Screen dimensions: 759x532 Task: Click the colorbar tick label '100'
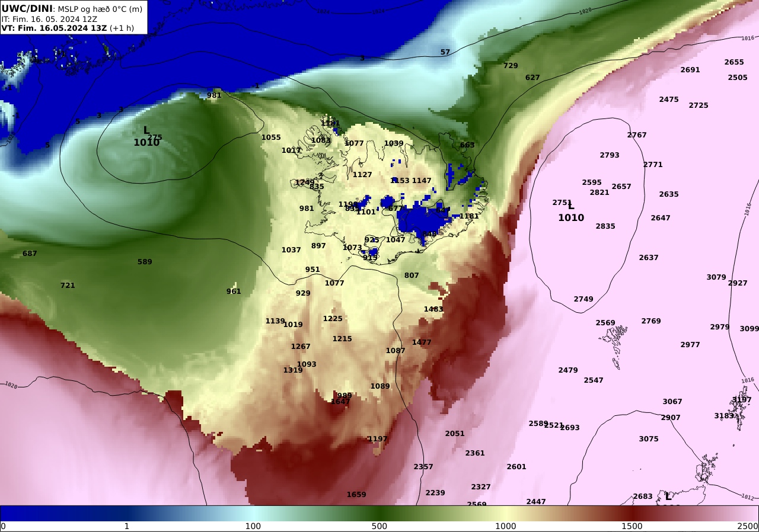coord(253,526)
